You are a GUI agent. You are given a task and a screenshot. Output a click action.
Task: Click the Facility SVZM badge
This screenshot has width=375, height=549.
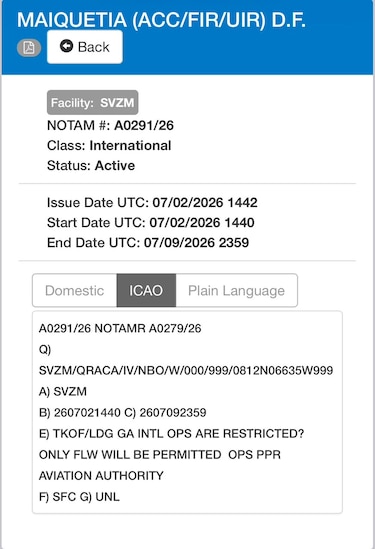click(92, 103)
